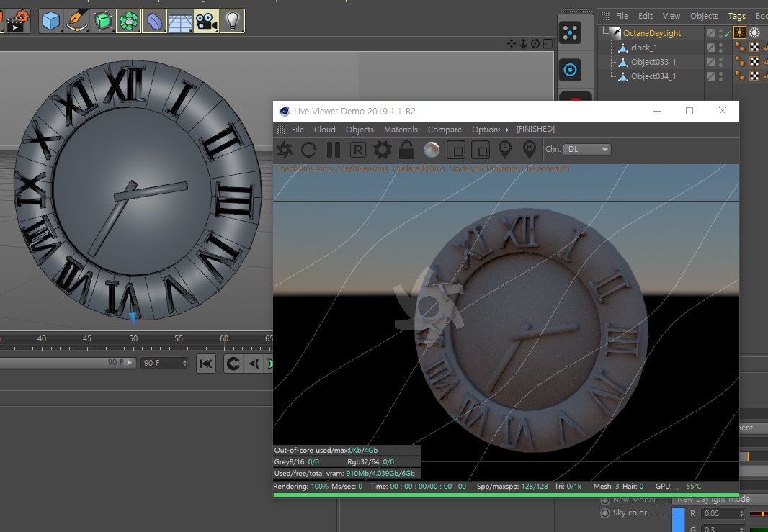Image resolution: width=768 pixels, height=532 pixels.
Task: Send scene to Live Viewer (Octane logo)
Action: [285, 150]
